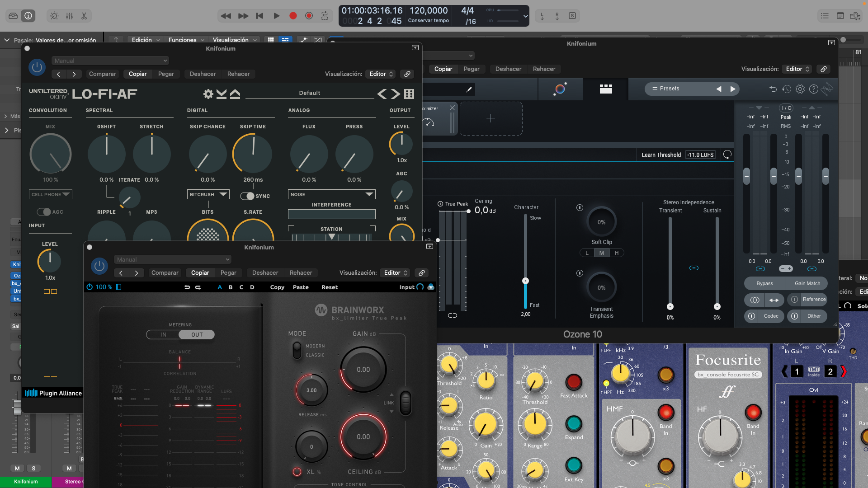Viewport: 868px width, 488px height.
Task: Open the CELL PHONE convolution dropdown
Action: tap(50, 194)
